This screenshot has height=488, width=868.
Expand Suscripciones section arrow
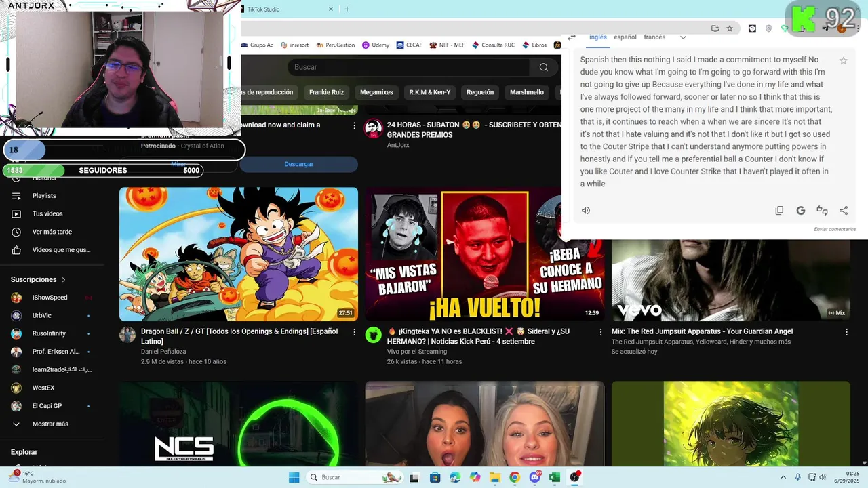tap(64, 279)
